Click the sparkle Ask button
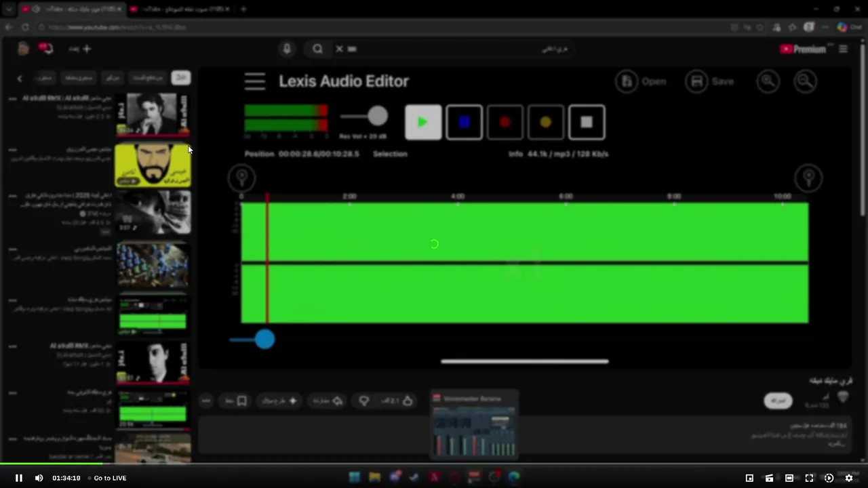 point(279,401)
